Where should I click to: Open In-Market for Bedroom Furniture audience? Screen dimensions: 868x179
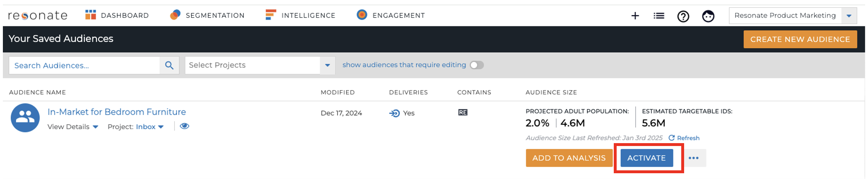[116, 112]
